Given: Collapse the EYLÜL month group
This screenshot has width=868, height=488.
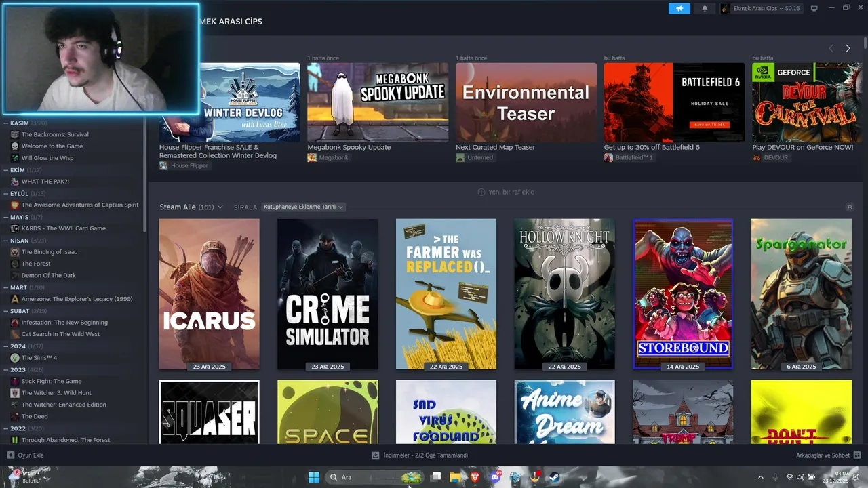Looking at the screenshot, I should pyautogui.click(x=5, y=193).
